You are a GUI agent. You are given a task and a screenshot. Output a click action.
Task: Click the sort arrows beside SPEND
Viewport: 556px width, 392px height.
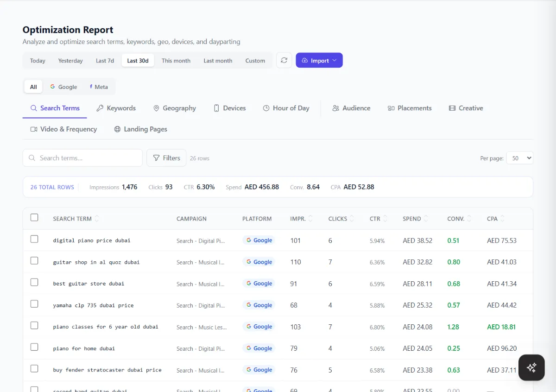(426, 219)
